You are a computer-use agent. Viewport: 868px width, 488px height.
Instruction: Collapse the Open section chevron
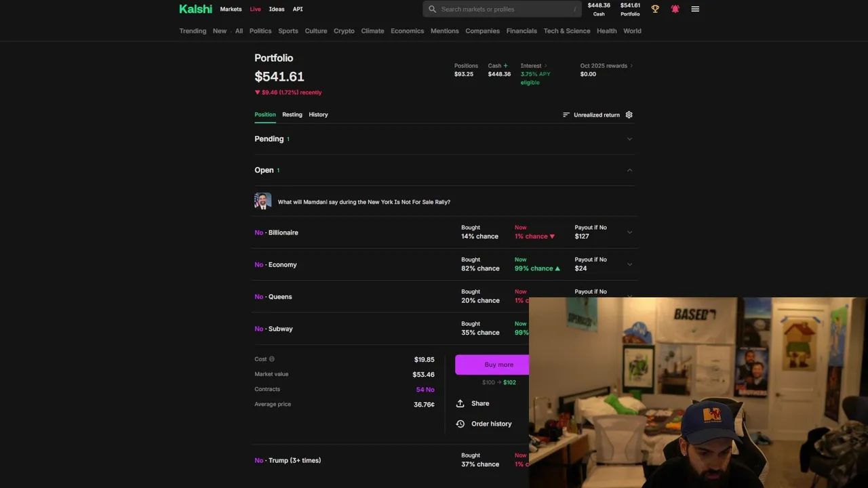coord(629,170)
